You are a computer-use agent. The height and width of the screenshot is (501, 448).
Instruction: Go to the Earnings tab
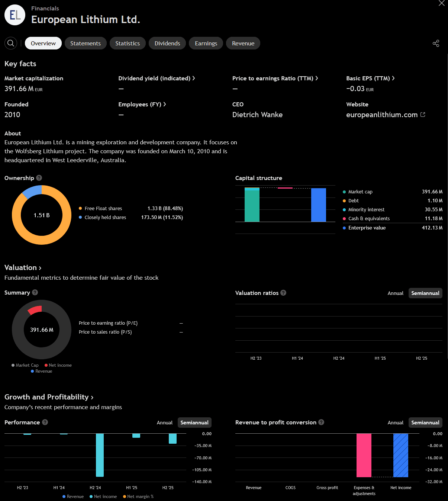[206, 43]
